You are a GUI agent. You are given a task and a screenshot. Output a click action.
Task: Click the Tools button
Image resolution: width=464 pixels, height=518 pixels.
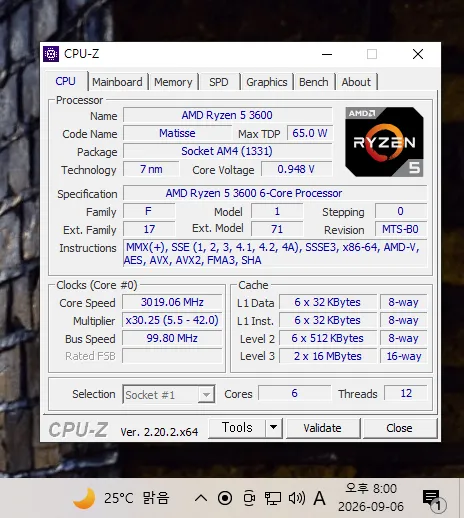(x=237, y=428)
